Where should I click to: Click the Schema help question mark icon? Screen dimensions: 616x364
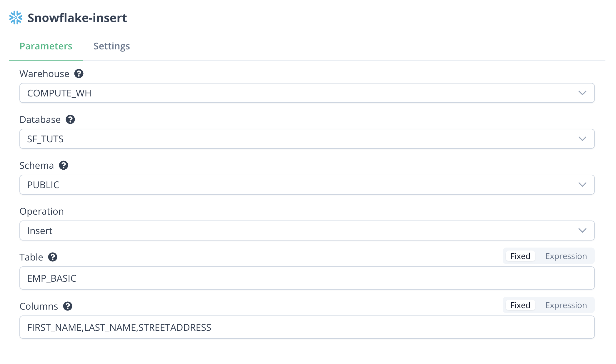click(x=64, y=165)
